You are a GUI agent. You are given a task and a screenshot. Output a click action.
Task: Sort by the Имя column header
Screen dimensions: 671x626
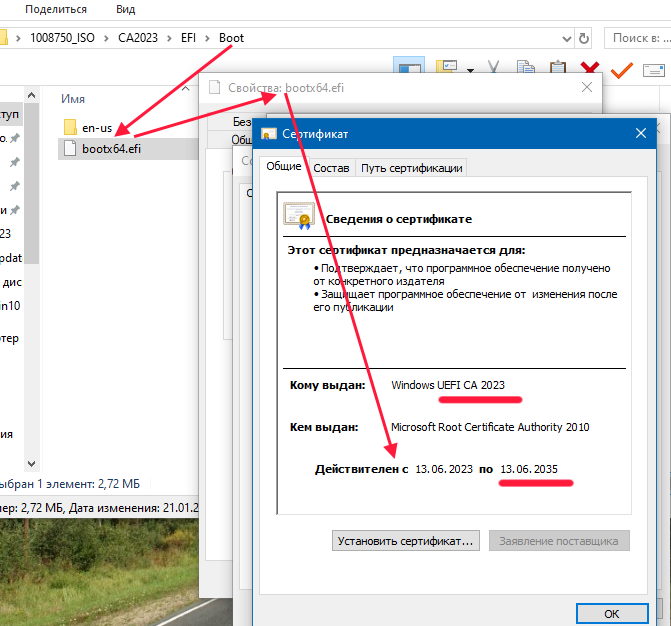pos(73,99)
